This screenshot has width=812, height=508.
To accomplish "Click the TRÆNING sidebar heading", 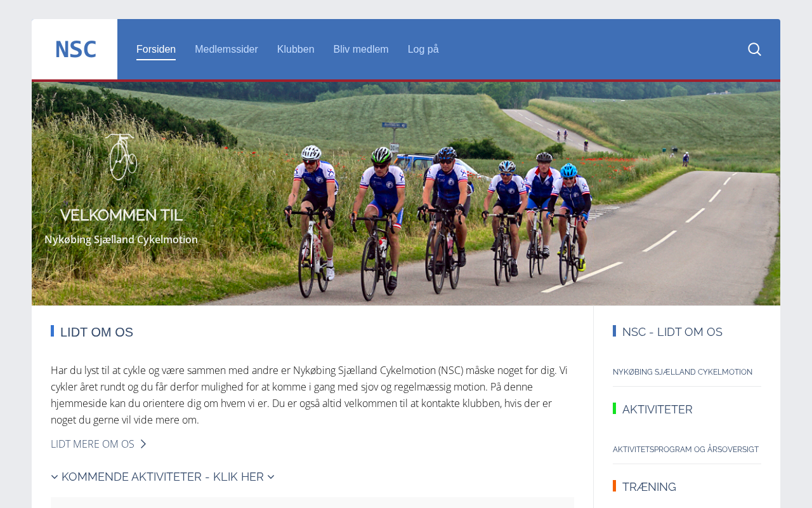I will pos(649,487).
